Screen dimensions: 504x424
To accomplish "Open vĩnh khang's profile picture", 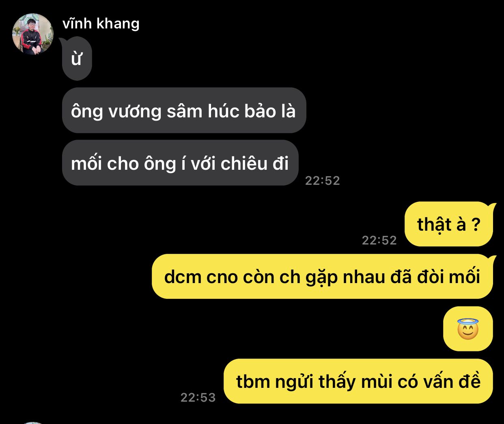I will point(33,34).
